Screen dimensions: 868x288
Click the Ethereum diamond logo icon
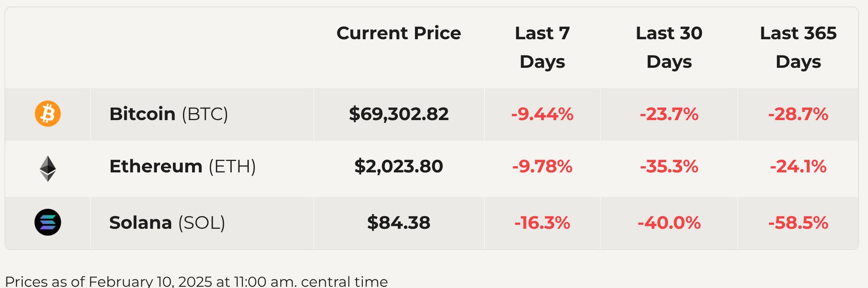pos(47,168)
